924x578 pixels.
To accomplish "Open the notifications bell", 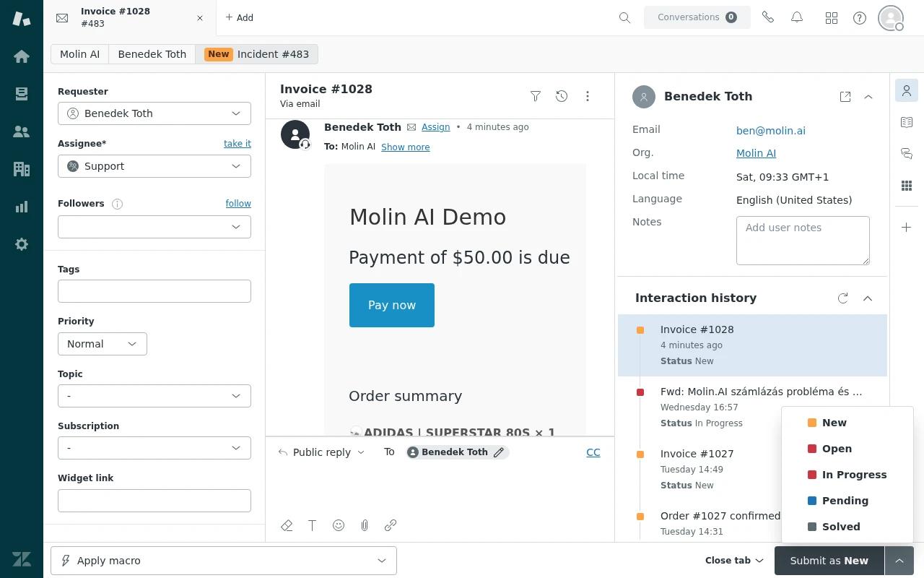I will (797, 17).
